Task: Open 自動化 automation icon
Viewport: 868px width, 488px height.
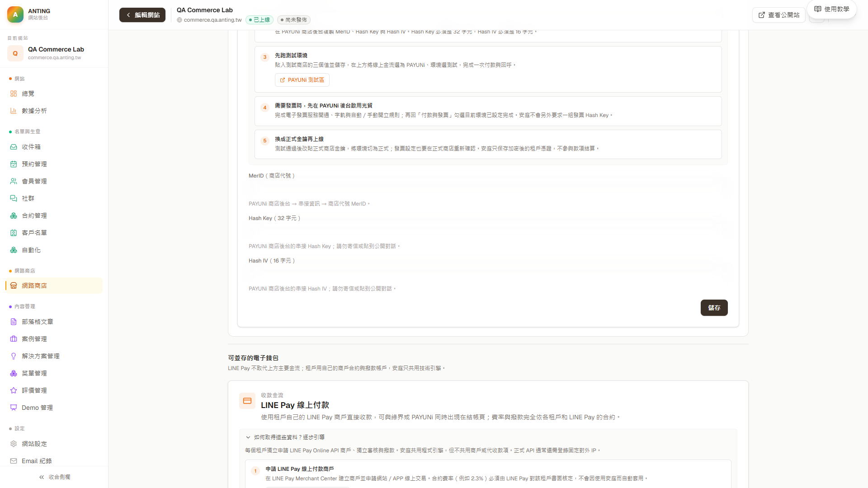Action: coord(14,250)
